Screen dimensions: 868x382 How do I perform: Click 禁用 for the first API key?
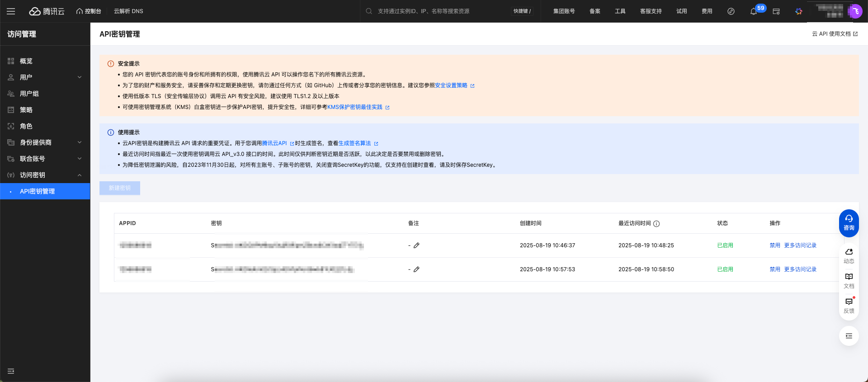[774, 245]
